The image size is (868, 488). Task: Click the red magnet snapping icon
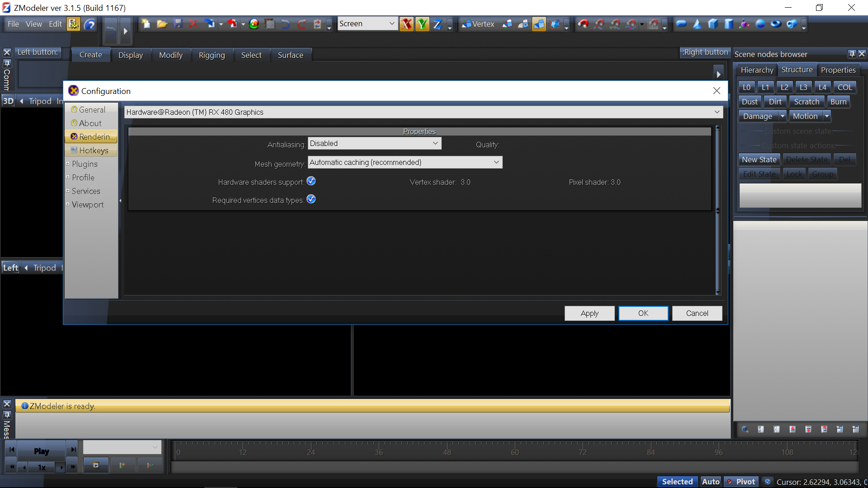click(583, 24)
